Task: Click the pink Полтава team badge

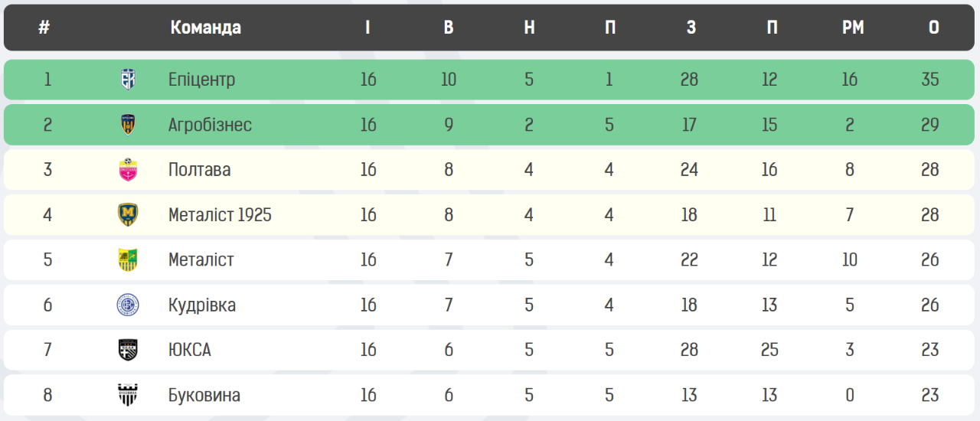Action: click(128, 170)
